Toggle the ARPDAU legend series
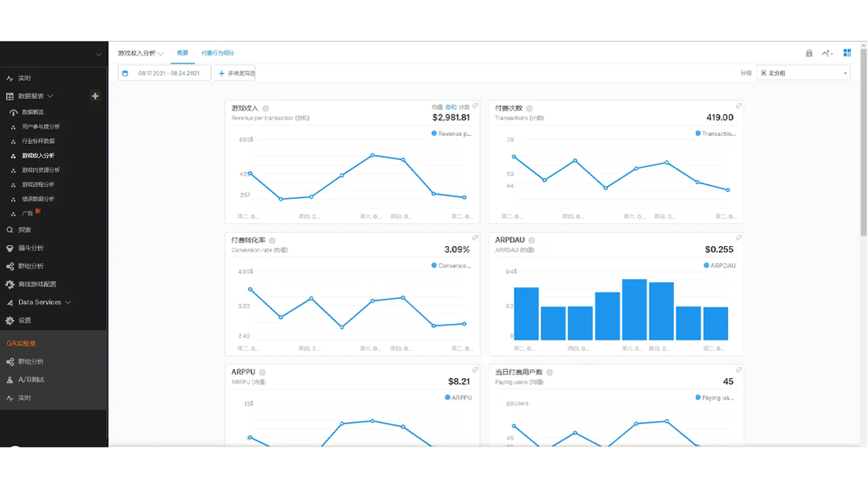This screenshot has height=489, width=868. pyautogui.click(x=719, y=266)
